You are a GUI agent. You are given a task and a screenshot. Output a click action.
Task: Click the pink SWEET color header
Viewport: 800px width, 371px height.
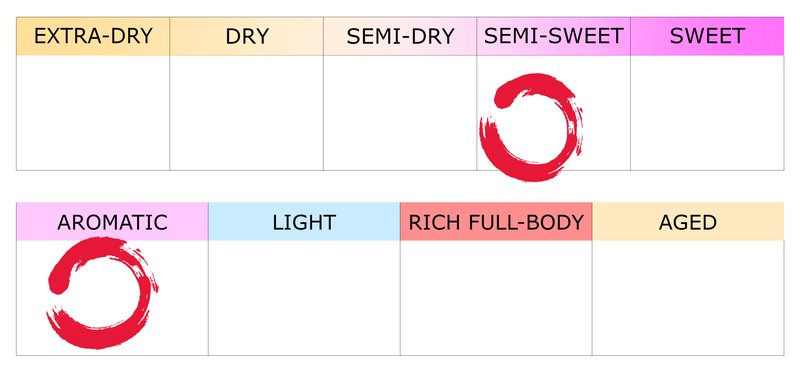[707, 36]
